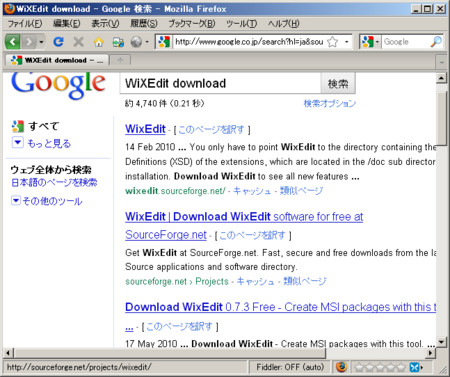Click the horizontal scrollbar right arrow
This screenshot has width=450, height=377.
click(431, 353)
